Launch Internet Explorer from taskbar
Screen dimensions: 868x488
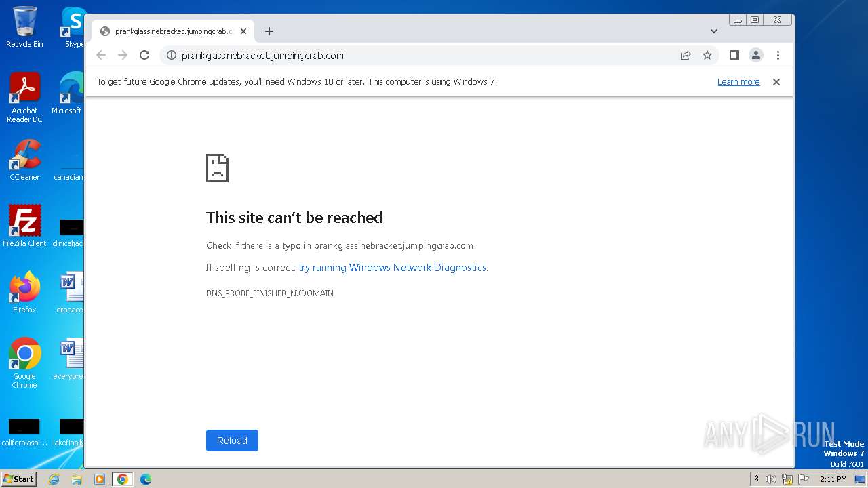54,479
